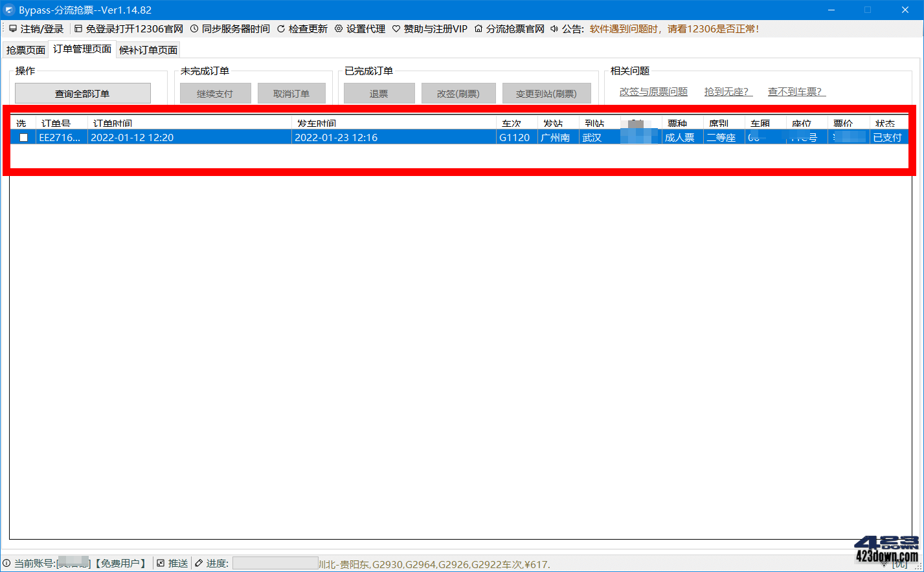Open the 改签与原票问题 link
The width and height of the screenshot is (924, 572).
[x=653, y=91]
